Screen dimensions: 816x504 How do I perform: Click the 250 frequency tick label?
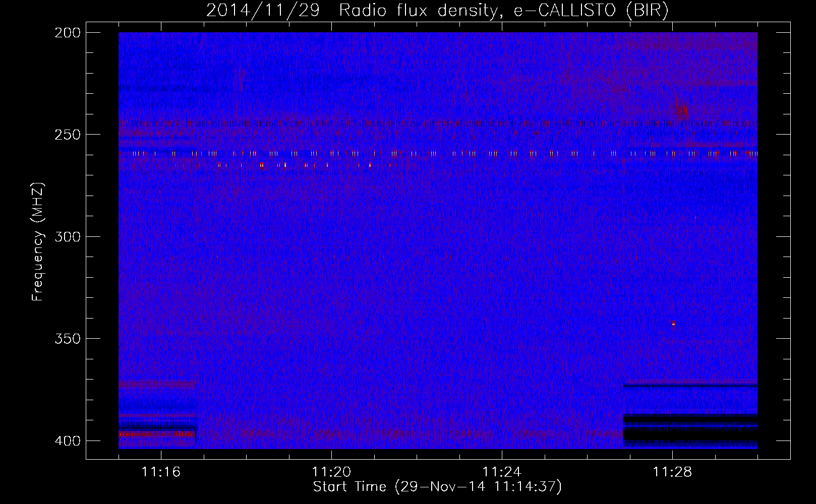[68, 135]
